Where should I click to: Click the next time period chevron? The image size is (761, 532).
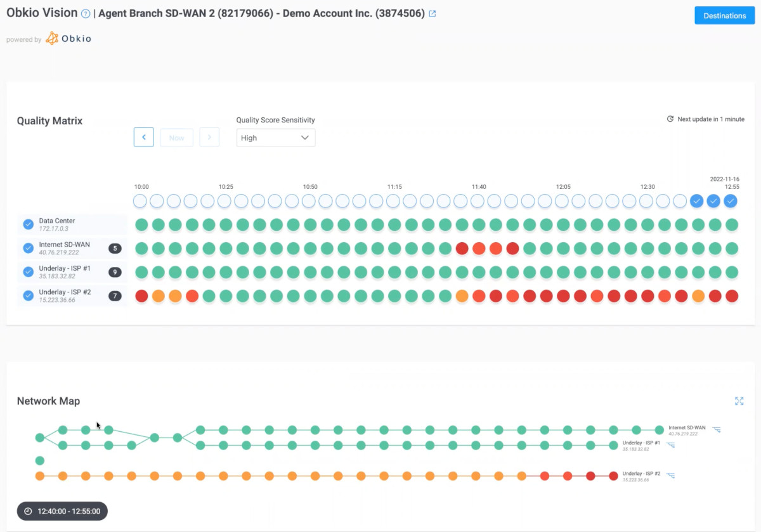coord(209,137)
